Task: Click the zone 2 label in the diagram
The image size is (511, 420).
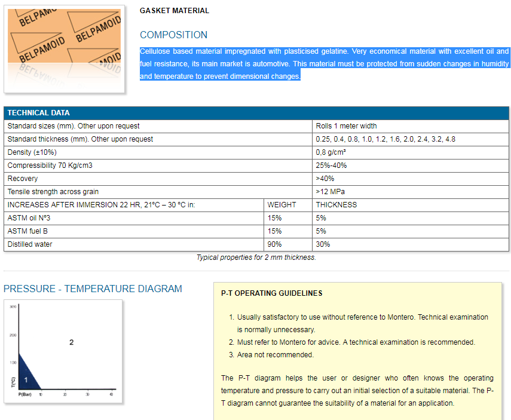Action: tap(71, 342)
